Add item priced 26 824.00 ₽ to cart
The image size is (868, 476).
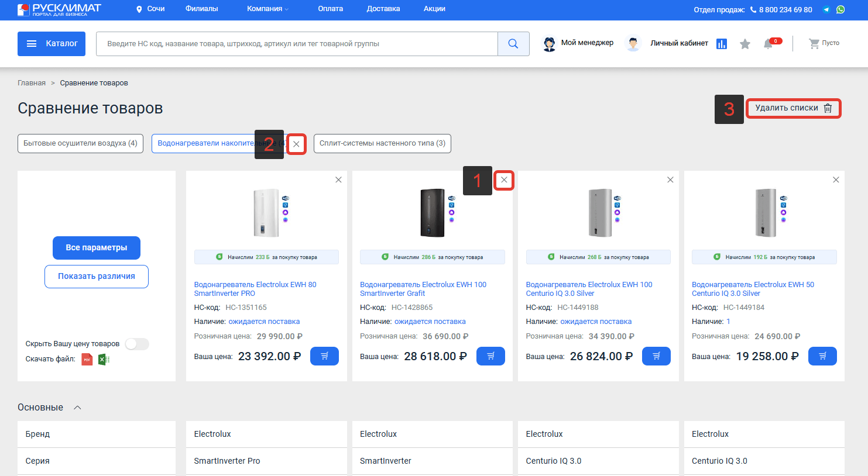656,356
